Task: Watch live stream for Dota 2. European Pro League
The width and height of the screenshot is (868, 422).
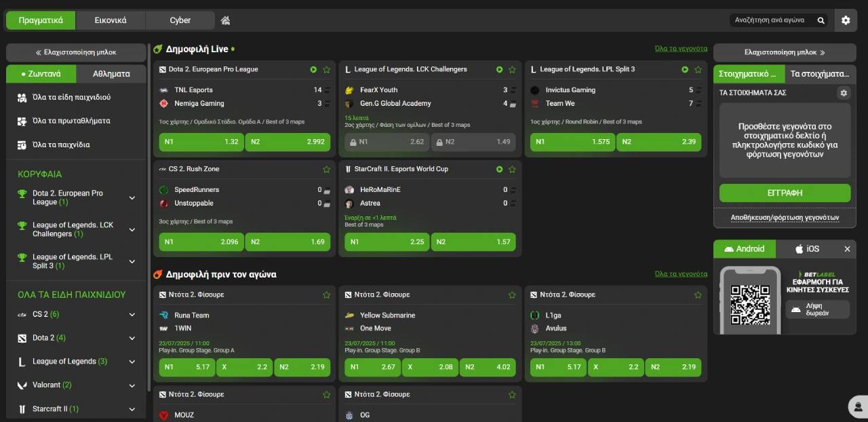Action: [x=313, y=69]
